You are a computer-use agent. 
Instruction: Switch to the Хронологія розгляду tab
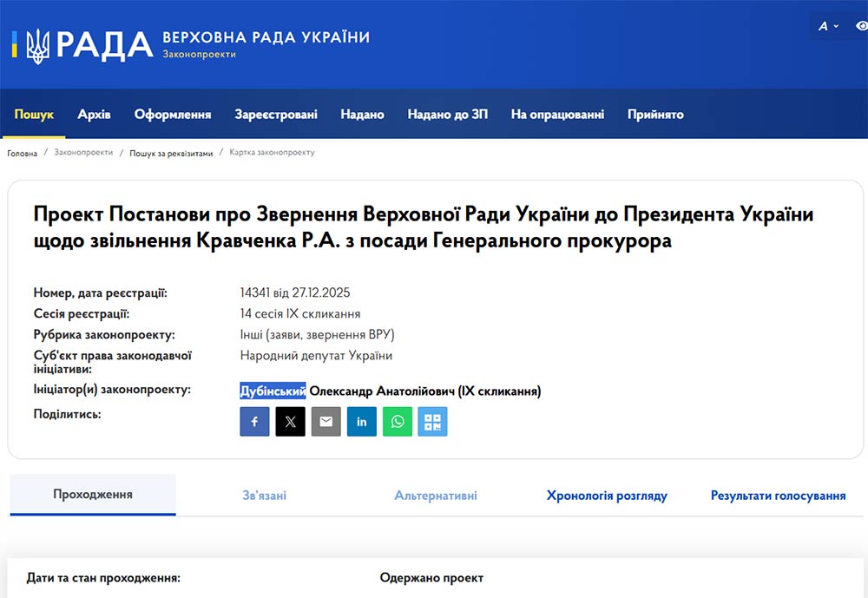tap(607, 496)
